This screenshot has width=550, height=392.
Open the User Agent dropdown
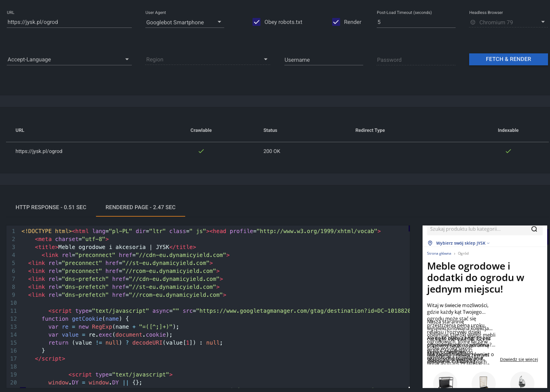[x=219, y=22]
